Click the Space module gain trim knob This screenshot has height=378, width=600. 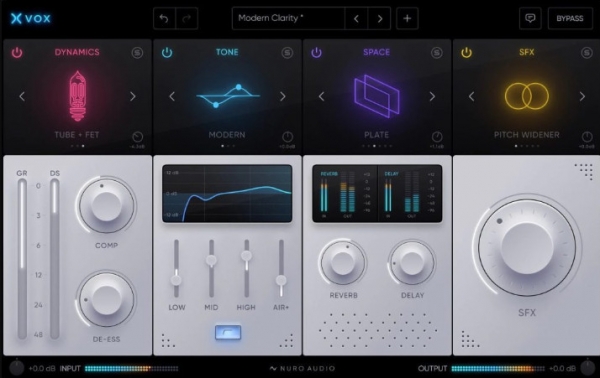point(437,137)
